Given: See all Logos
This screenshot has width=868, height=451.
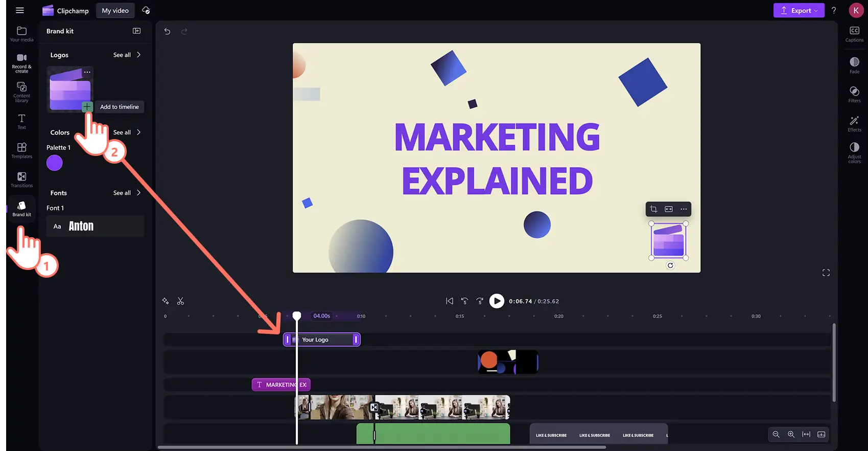Looking at the screenshot, I should (127, 55).
